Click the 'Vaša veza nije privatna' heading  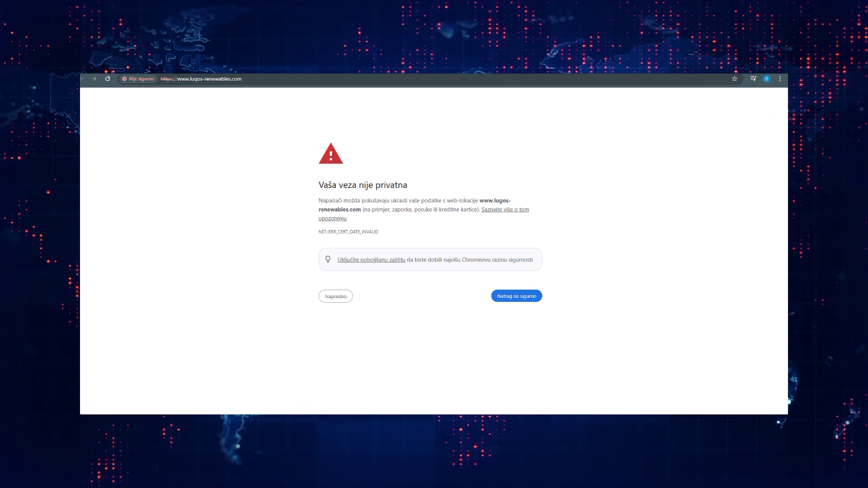click(x=363, y=185)
